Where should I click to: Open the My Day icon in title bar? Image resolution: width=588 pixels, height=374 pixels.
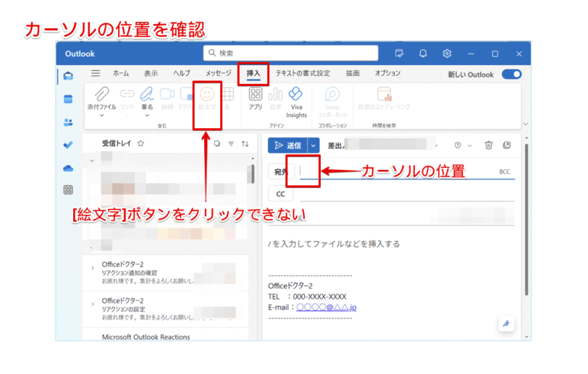(x=400, y=54)
